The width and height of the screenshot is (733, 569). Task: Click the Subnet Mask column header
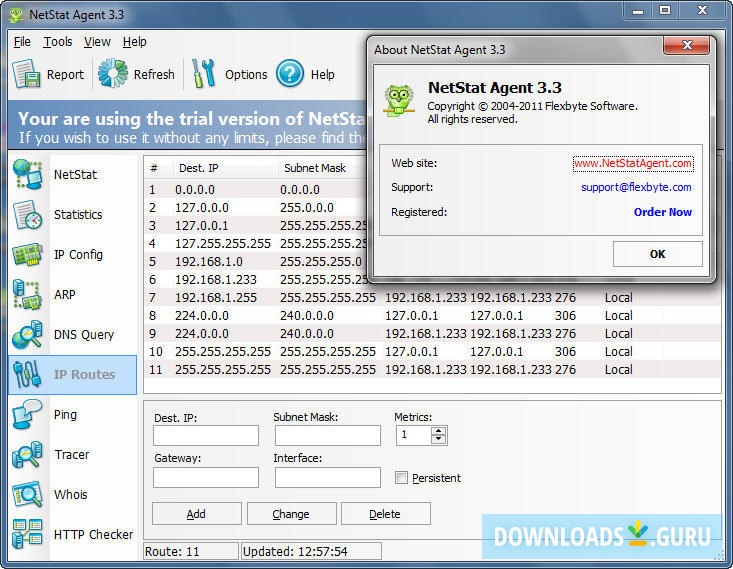click(x=323, y=168)
